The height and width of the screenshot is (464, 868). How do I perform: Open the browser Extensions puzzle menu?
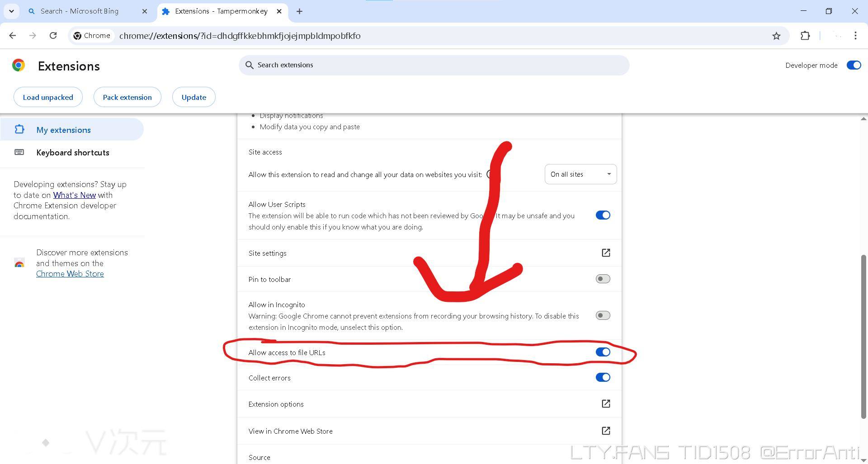tap(805, 36)
